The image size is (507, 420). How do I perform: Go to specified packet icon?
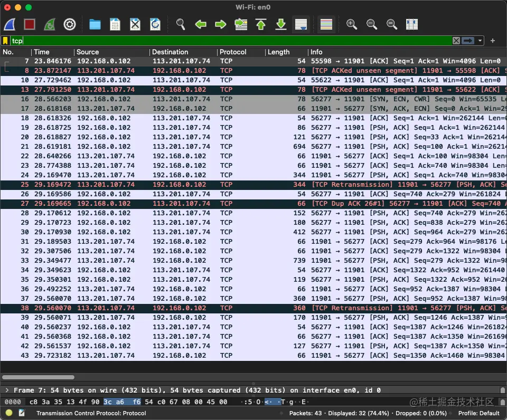click(241, 24)
